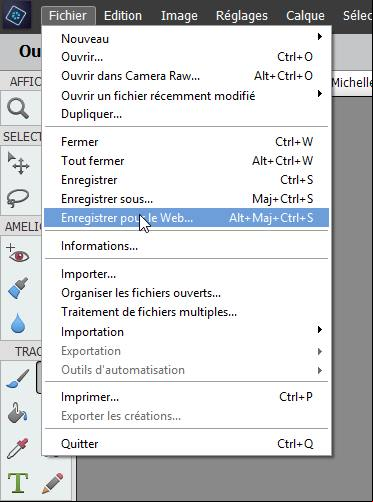The height and width of the screenshot is (502, 373).
Task: Choose Enregistrer pour le Web
Action: click(x=187, y=218)
